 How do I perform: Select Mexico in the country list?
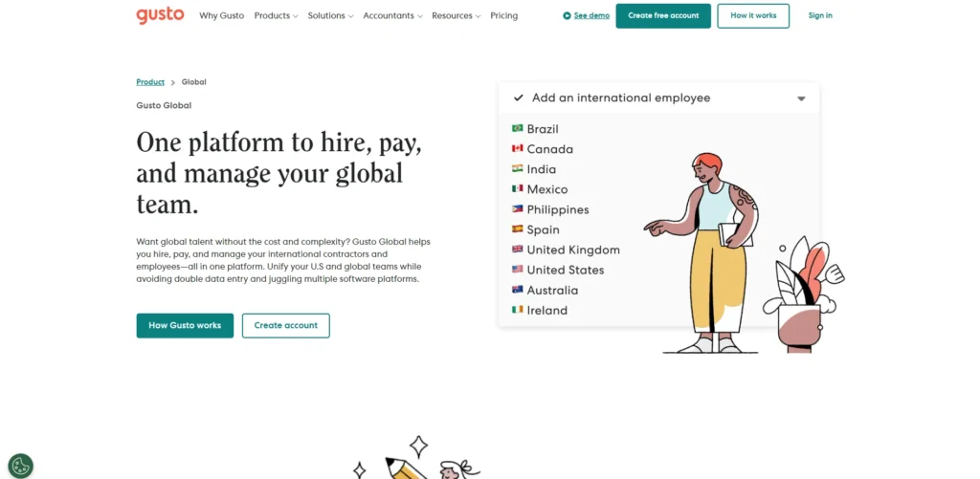click(547, 188)
